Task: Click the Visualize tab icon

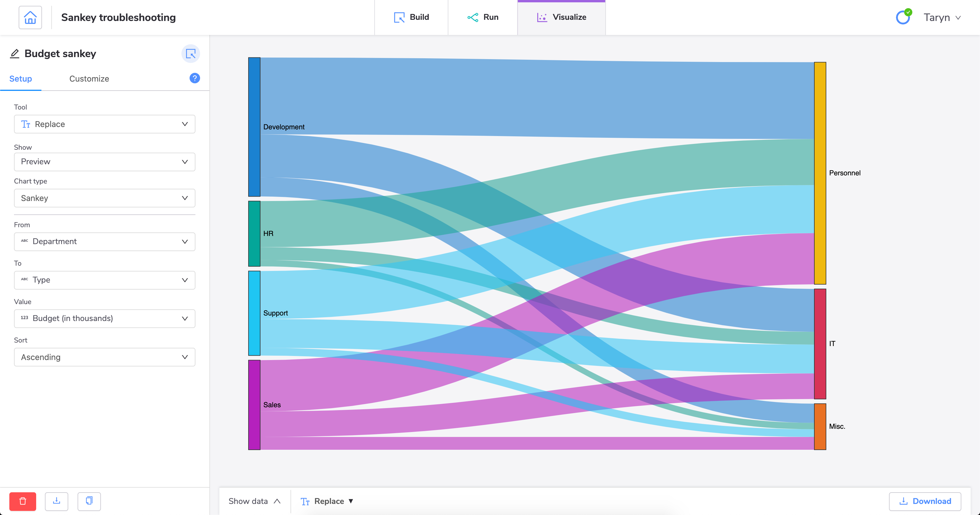Action: (x=541, y=17)
